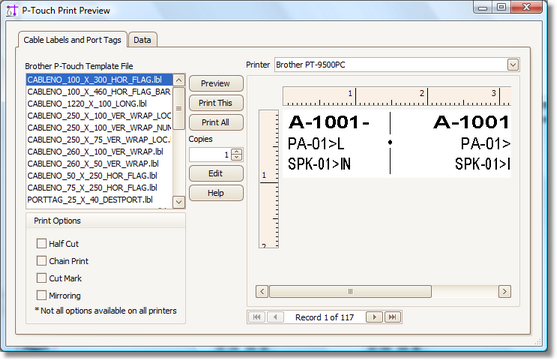Click the horizontal ruler above preview
Viewport: 557px width, 361px height.
(397, 96)
